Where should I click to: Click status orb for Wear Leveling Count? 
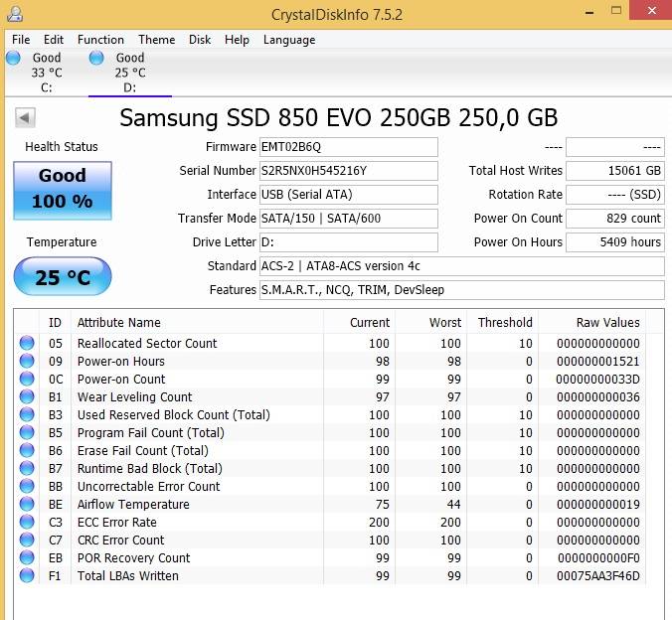click(27, 397)
